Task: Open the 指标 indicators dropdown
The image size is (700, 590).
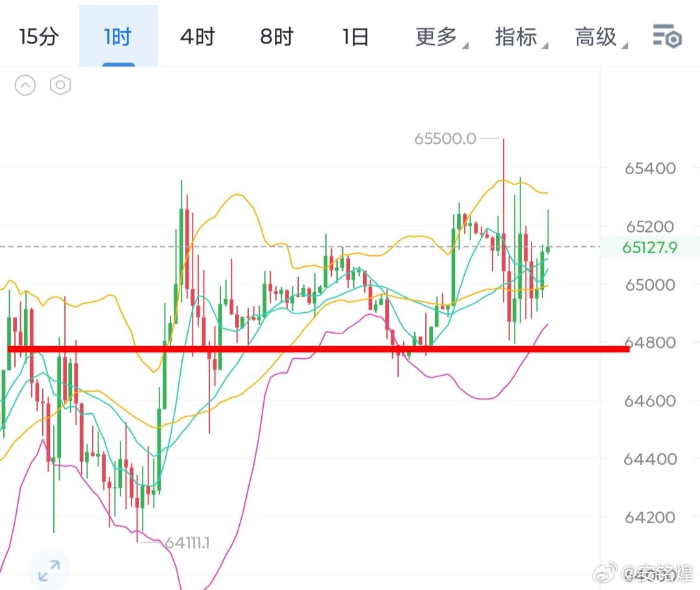Action: coord(521,36)
